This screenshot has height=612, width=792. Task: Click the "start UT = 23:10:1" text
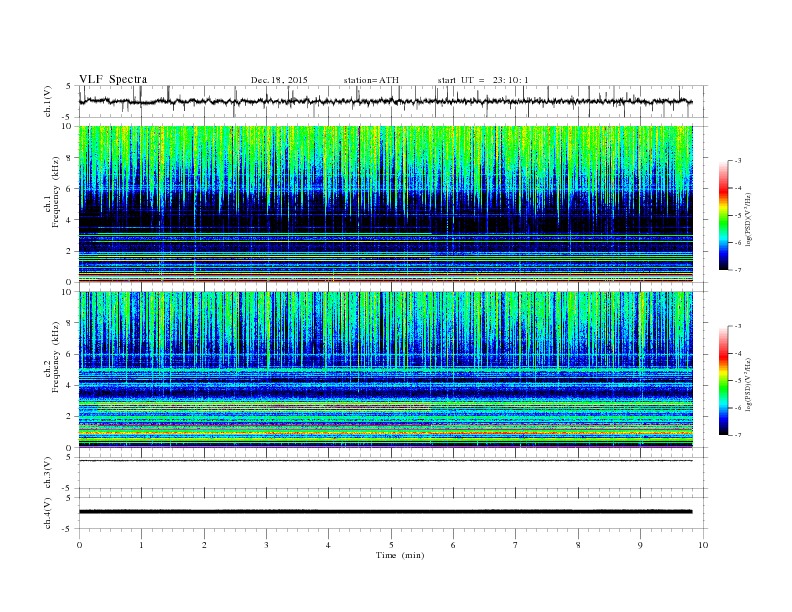483,80
